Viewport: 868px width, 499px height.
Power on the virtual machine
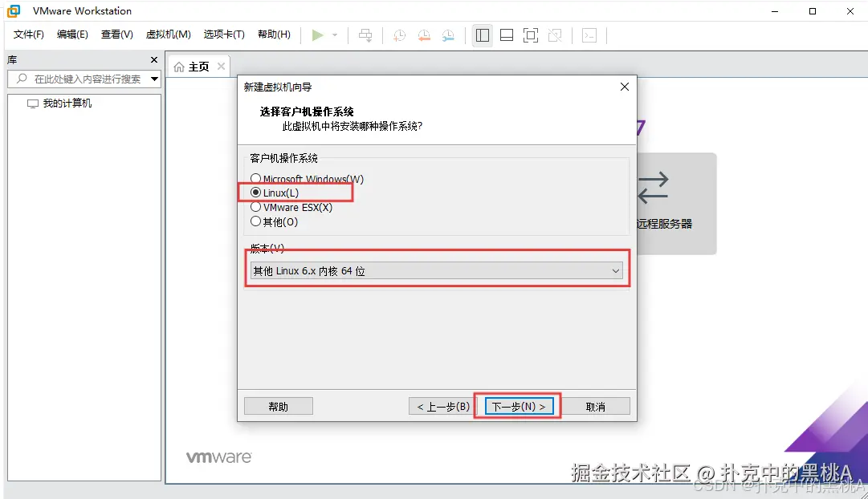point(318,35)
